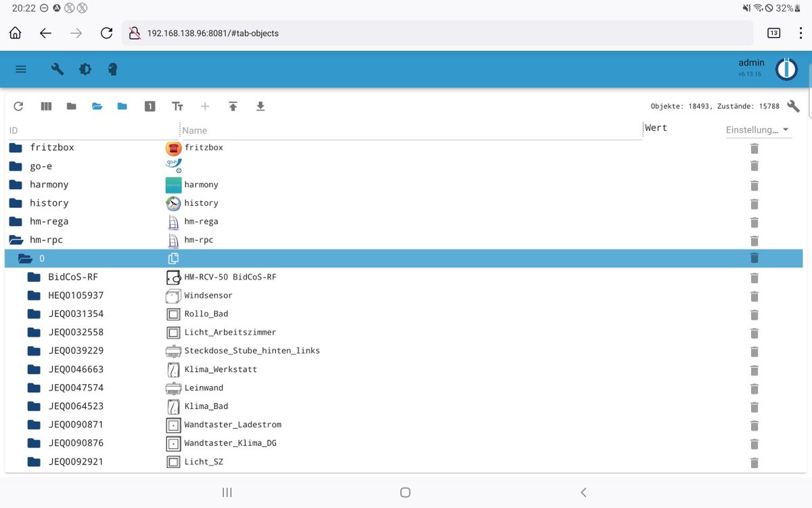Delete the Rollo_Bad device

[x=754, y=315]
